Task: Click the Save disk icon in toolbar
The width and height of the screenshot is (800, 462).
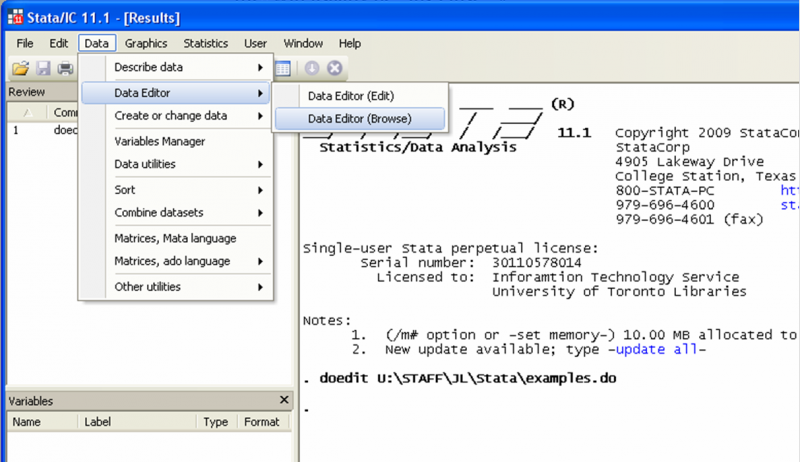Action: coord(43,68)
